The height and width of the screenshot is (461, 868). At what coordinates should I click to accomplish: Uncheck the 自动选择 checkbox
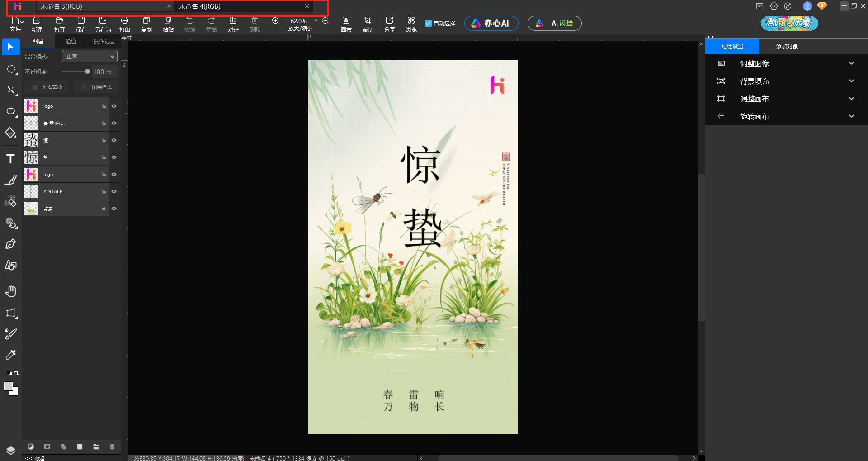[x=428, y=23]
